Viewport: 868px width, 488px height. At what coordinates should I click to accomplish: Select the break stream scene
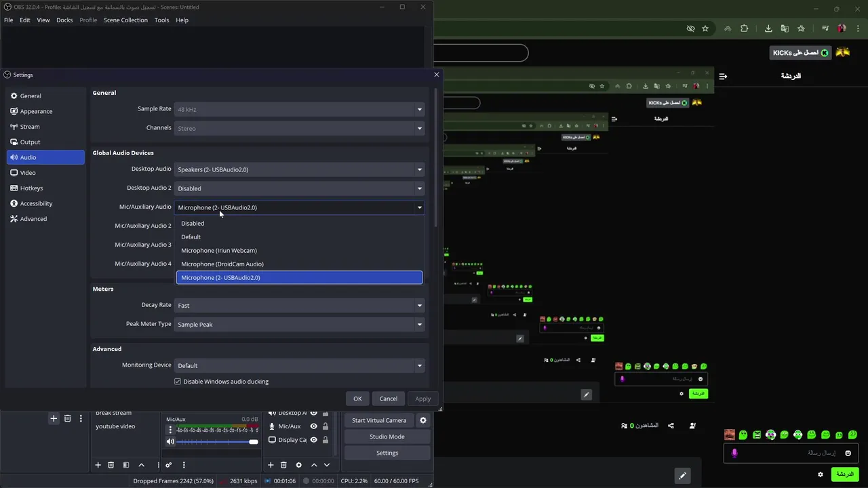[x=114, y=413]
